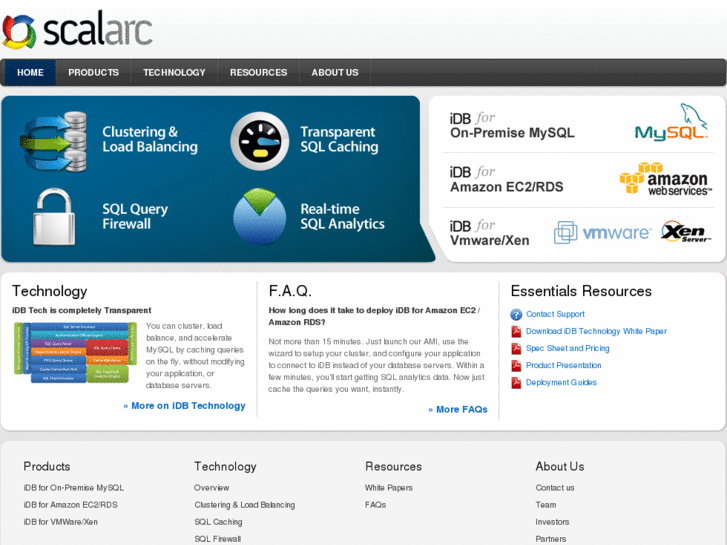Open footer link iDB for Amazon EC2/RDS
The image size is (727, 545).
click(70, 505)
